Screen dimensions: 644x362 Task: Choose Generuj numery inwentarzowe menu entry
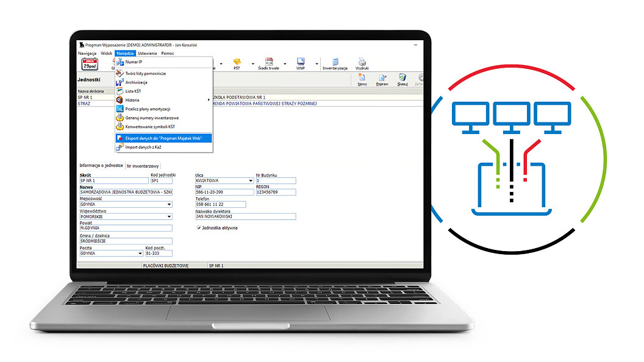pos(164,118)
